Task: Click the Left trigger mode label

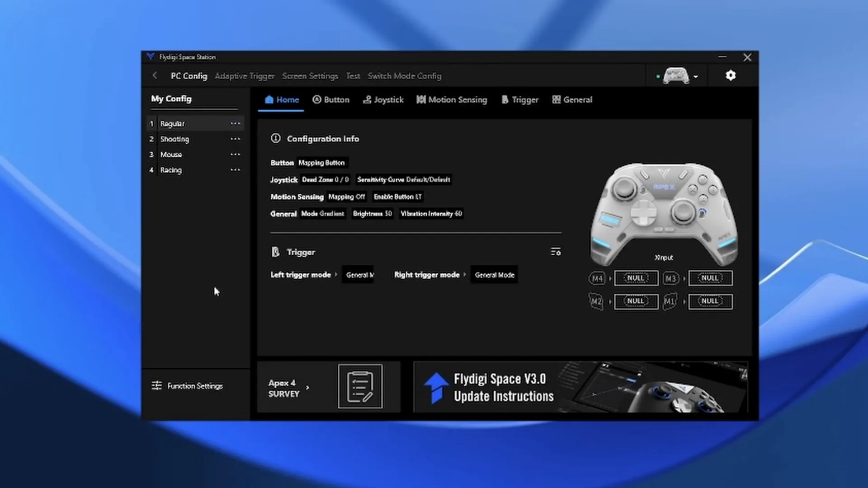Action: pyautogui.click(x=301, y=275)
